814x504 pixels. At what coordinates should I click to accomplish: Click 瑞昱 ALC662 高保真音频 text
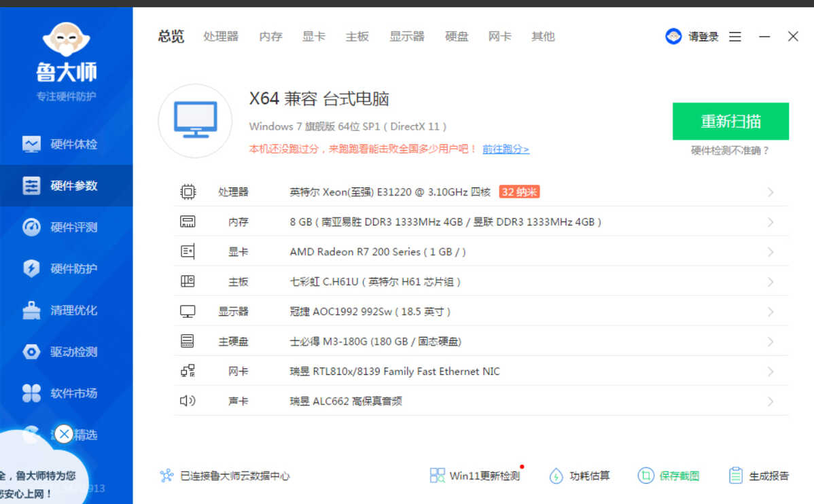coord(346,401)
